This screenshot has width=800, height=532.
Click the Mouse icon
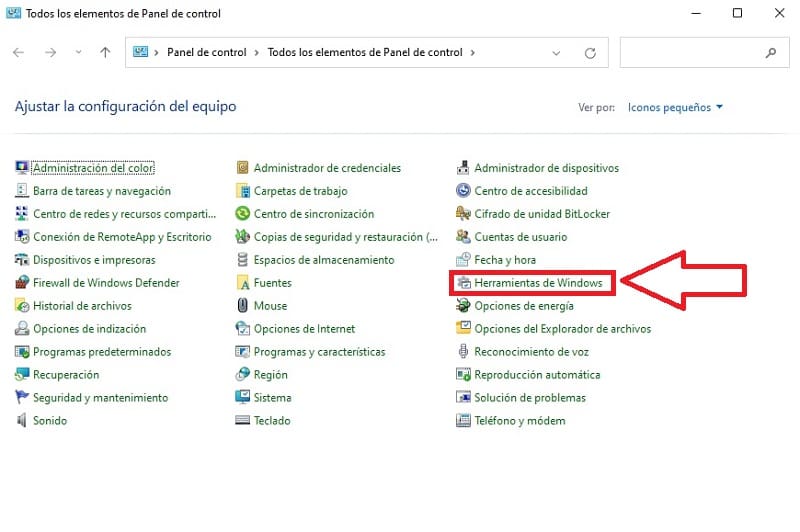pyautogui.click(x=242, y=305)
